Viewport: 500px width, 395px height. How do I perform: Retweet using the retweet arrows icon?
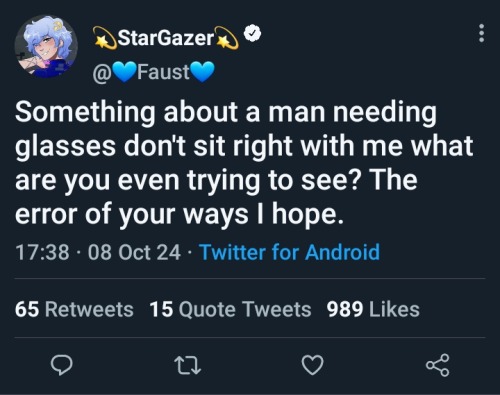[x=188, y=365]
